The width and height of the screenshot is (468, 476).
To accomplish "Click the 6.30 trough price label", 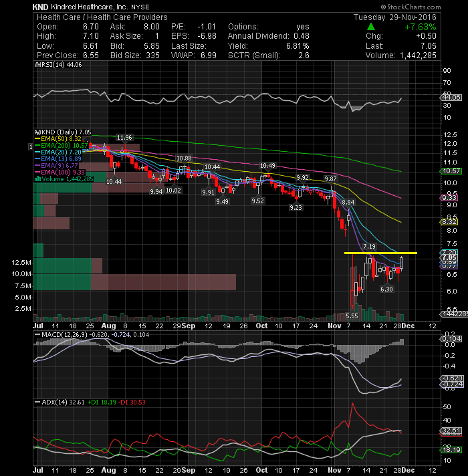I will tap(386, 289).
